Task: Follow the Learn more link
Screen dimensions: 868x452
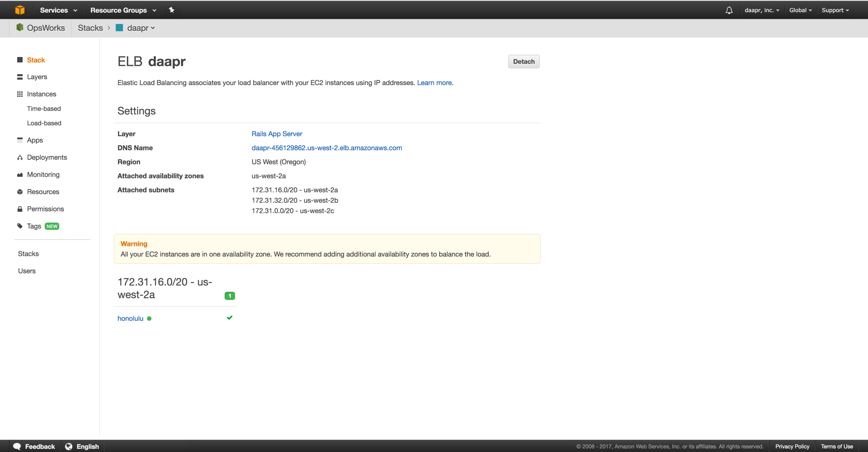Action: pyautogui.click(x=434, y=83)
